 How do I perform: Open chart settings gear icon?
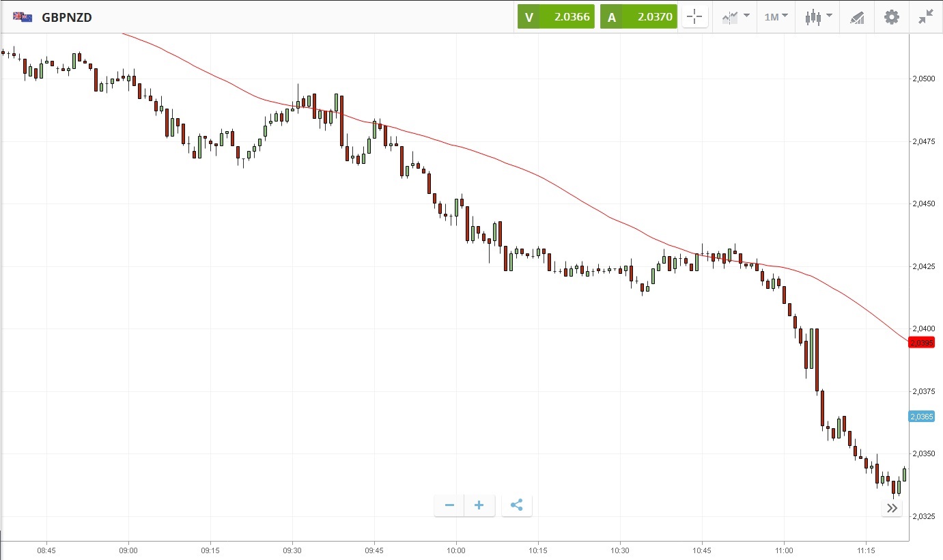tap(892, 17)
